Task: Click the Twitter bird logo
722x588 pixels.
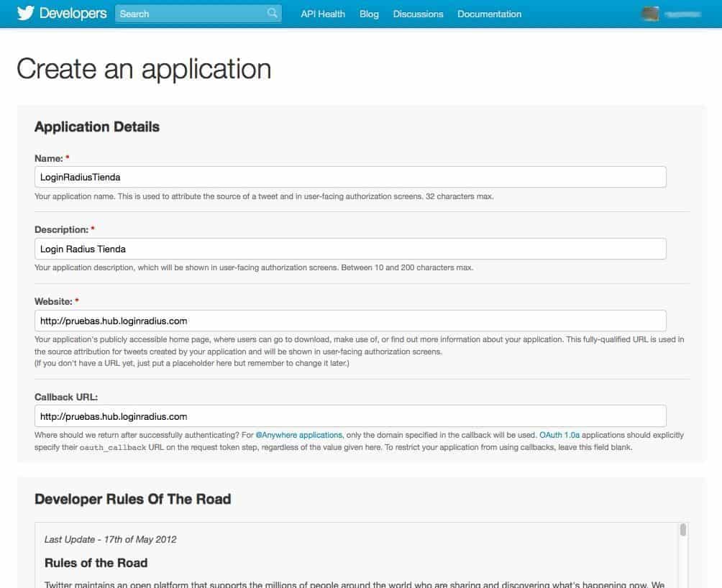Action: (26, 14)
